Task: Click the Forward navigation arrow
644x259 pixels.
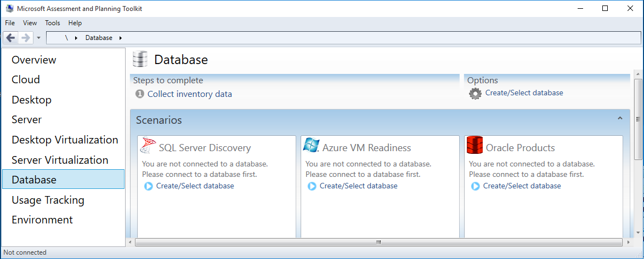Action: point(25,38)
